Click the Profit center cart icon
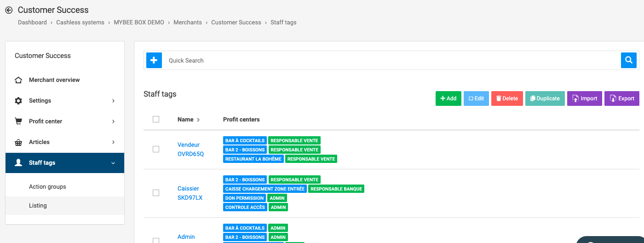 point(18,121)
